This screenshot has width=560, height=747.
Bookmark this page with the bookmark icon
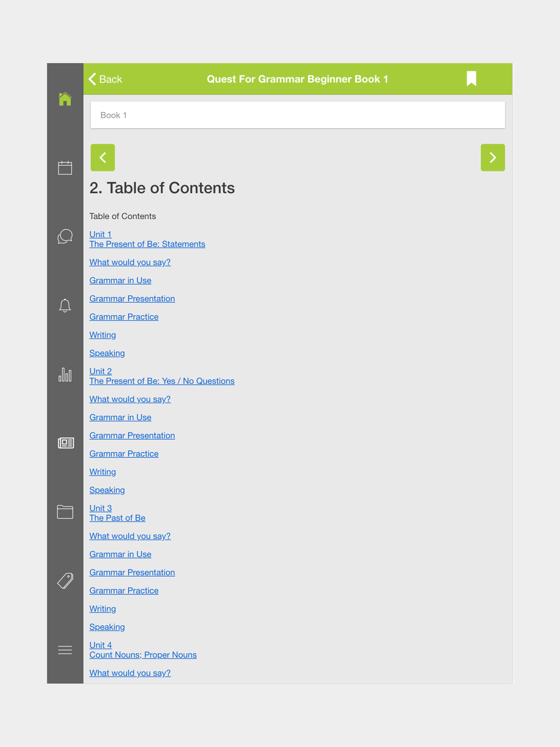point(471,79)
